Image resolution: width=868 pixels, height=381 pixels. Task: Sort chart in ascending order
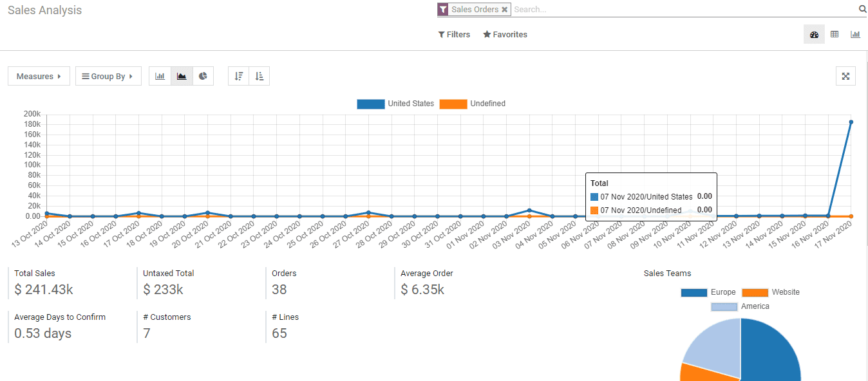[x=259, y=76]
